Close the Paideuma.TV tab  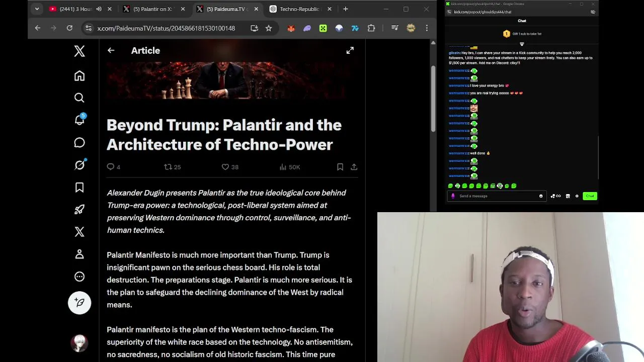[256, 9]
